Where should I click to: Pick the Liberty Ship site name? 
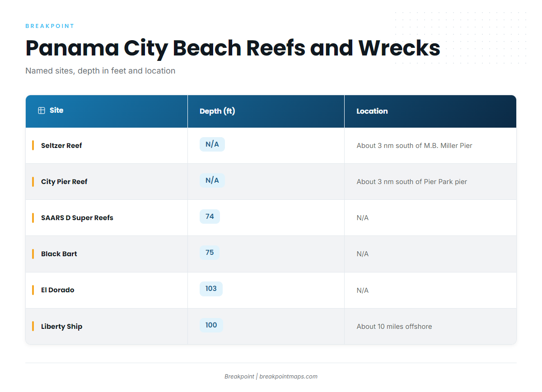[62, 327]
